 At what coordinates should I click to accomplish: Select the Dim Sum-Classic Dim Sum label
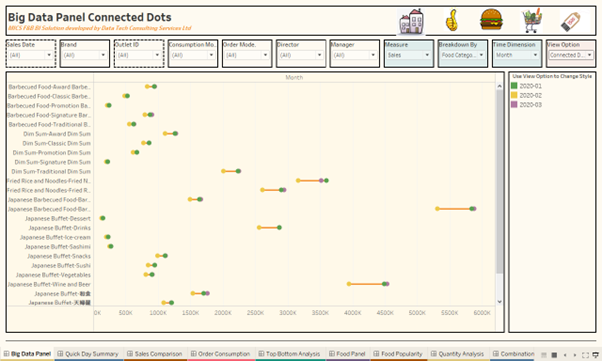click(56, 143)
